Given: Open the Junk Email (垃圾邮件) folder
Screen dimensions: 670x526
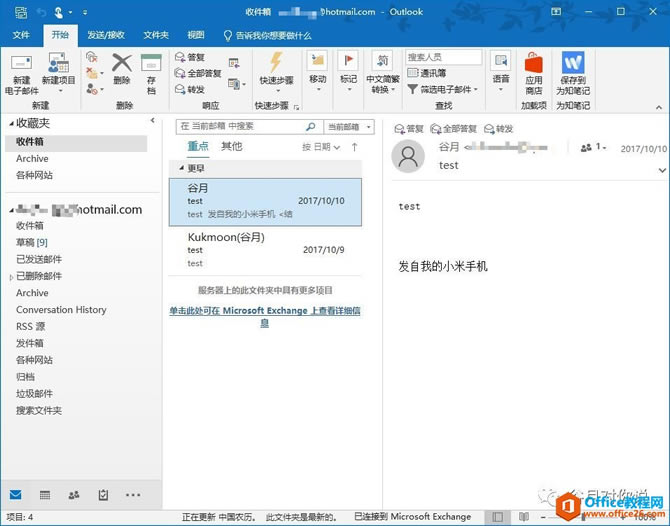Looking at the screenshot, I should pos(34,394).
